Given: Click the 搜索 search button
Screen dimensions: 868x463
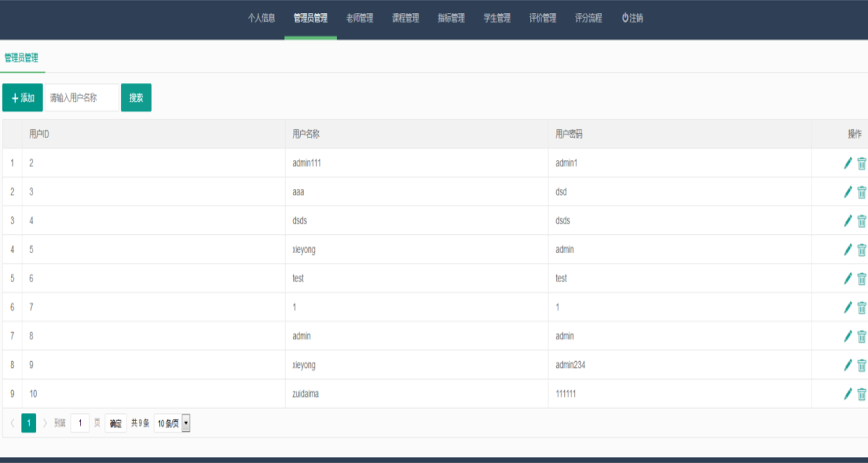Looking at the screenshot, I should pos(136,98).
